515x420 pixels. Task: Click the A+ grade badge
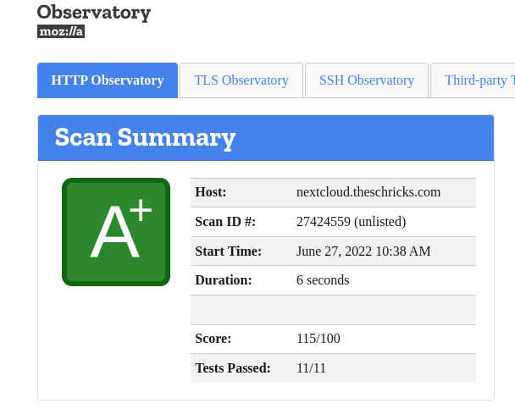(116, 232)
